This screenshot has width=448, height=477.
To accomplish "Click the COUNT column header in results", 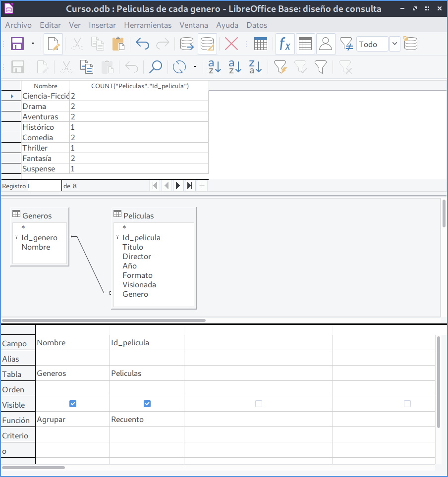I will coord(140,86).
